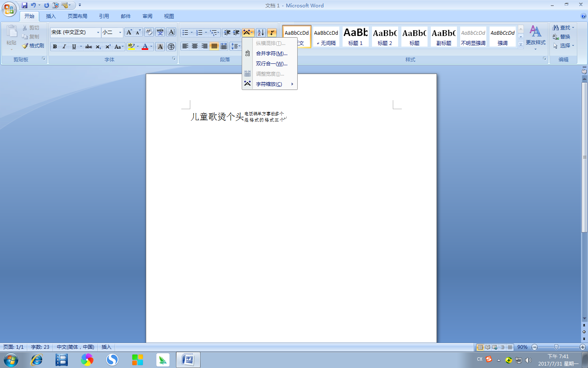Toggle Underline formatting
The image size is (588, 368).
74,47
